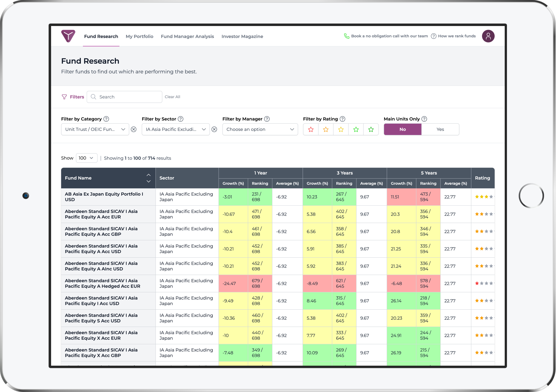Click the purple Y logo icon
This screenshot has height=392, width=556.
click(68, 36)
